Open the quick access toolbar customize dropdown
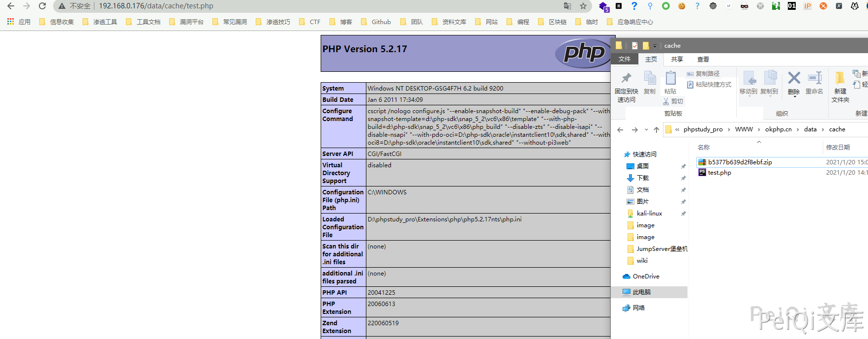This screenshot has height=339, width=868. (655, 46)
